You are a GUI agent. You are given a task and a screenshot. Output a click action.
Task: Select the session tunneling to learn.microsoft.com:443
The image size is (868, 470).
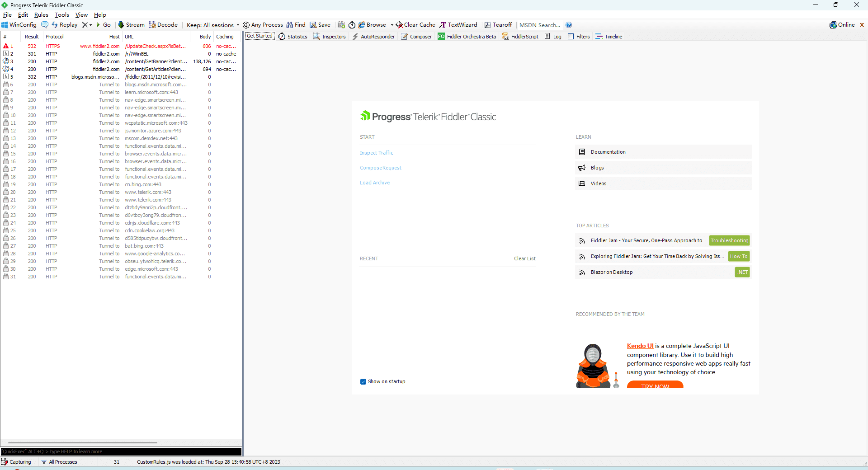[x=121, y=92]
